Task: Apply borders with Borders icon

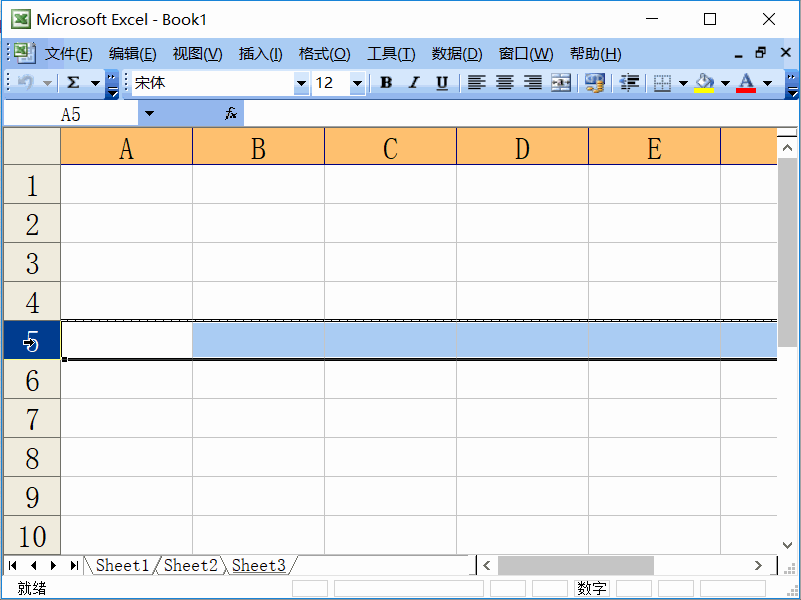Action: tap(663, 83)
